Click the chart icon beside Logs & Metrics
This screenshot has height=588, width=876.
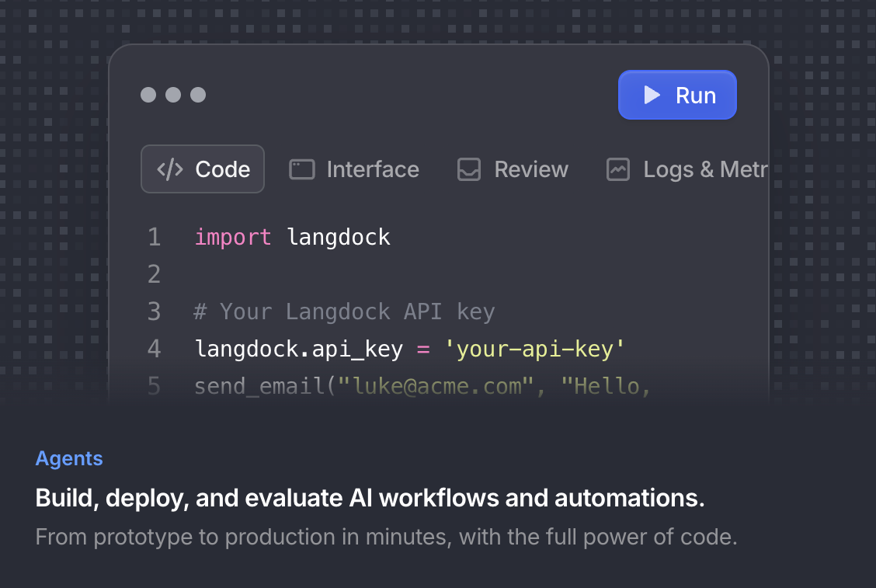(x=618, y=169)
